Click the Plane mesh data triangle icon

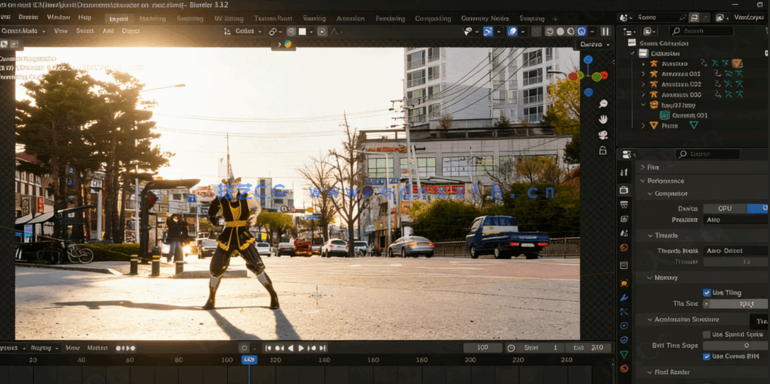pos(693,125)
